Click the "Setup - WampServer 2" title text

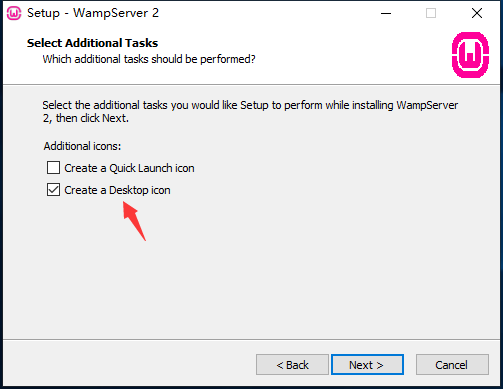(x=93, y=13)
